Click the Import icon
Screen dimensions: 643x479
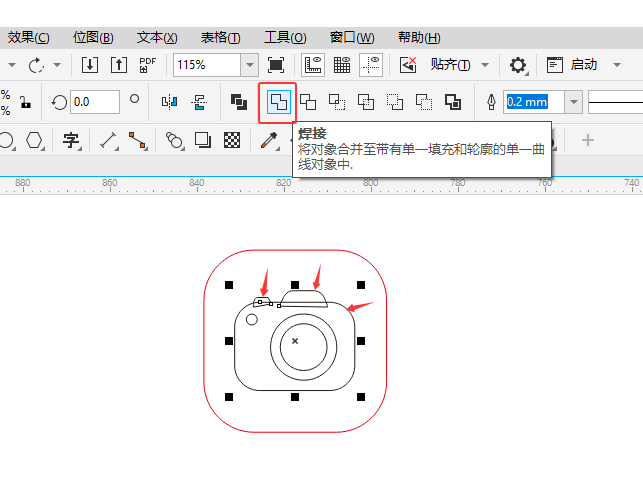(x=89, y=65)
